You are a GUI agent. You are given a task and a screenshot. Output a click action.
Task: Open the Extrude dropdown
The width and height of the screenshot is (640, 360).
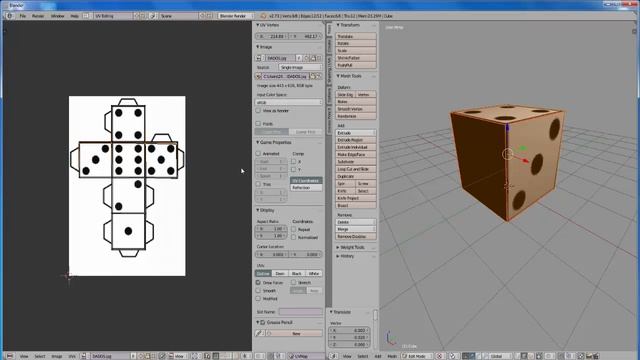tap(356, 133)
